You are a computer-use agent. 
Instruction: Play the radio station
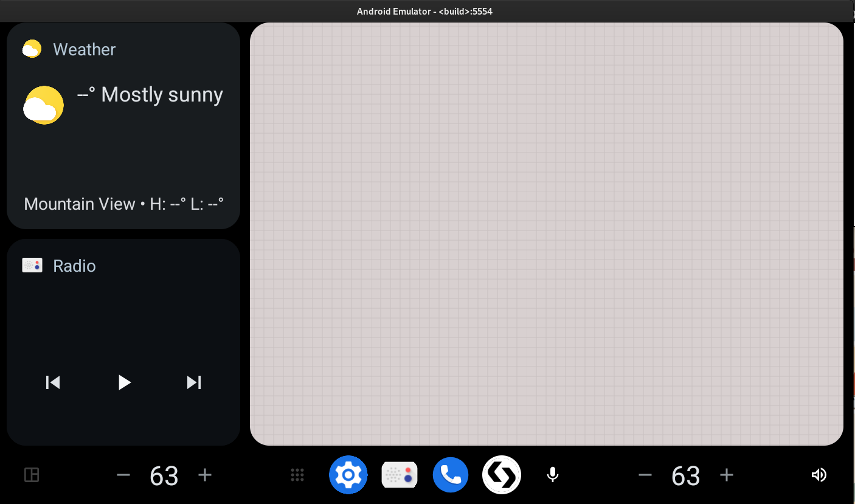click(124, 382)
